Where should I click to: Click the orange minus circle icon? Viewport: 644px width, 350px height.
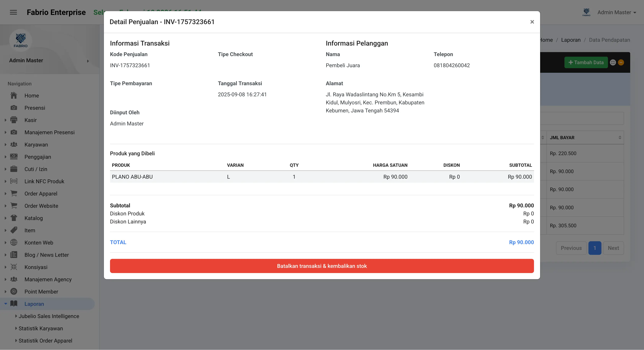(x=621, y=62)
